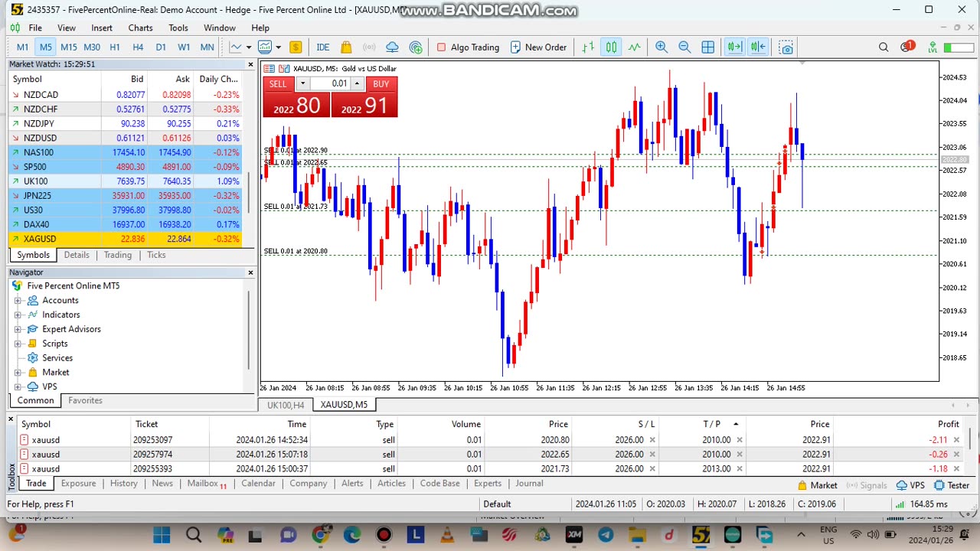This screenshot has height=551, width=980.
Task: Open templates dropdown arrow
Action: pyautogui.click(x=278, y=47)
